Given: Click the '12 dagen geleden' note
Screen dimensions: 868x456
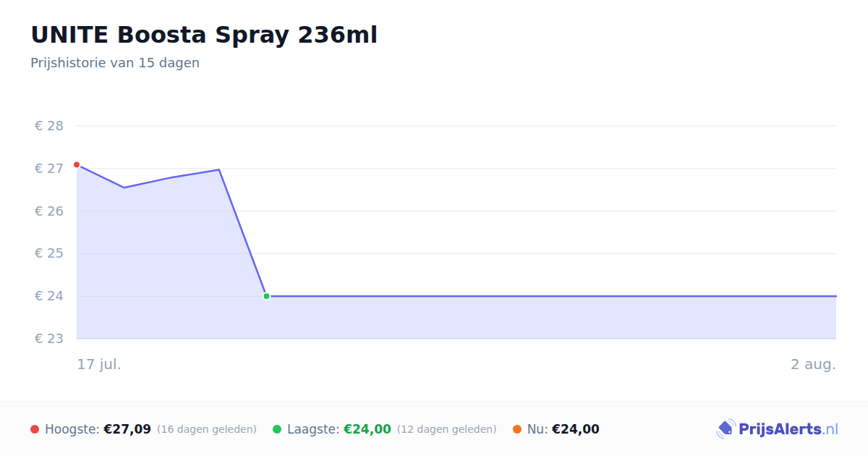Looking at the screenshot, I should point(447,429).
